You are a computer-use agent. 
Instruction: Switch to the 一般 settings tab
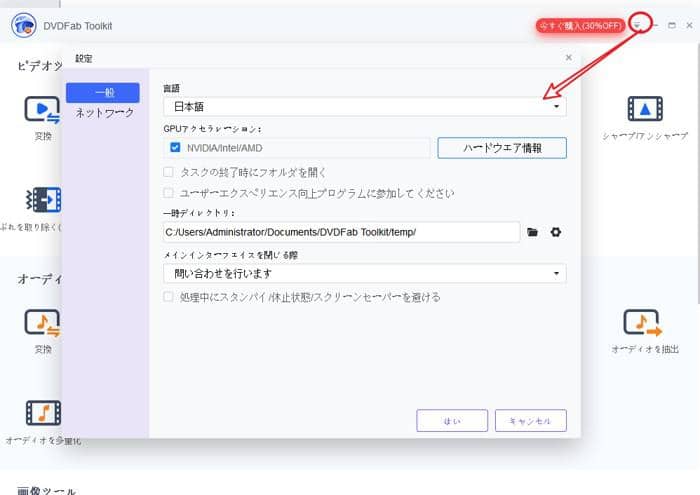[103, 93]
